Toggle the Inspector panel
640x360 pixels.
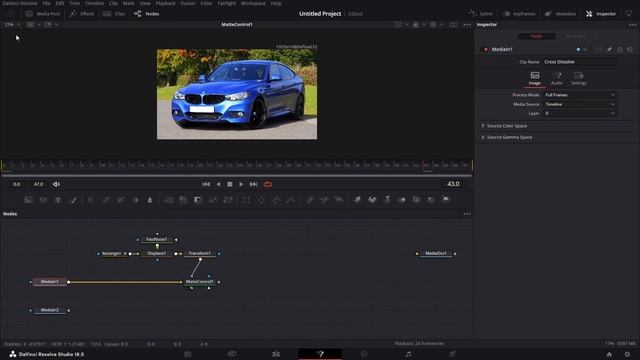tap(601, 14)
